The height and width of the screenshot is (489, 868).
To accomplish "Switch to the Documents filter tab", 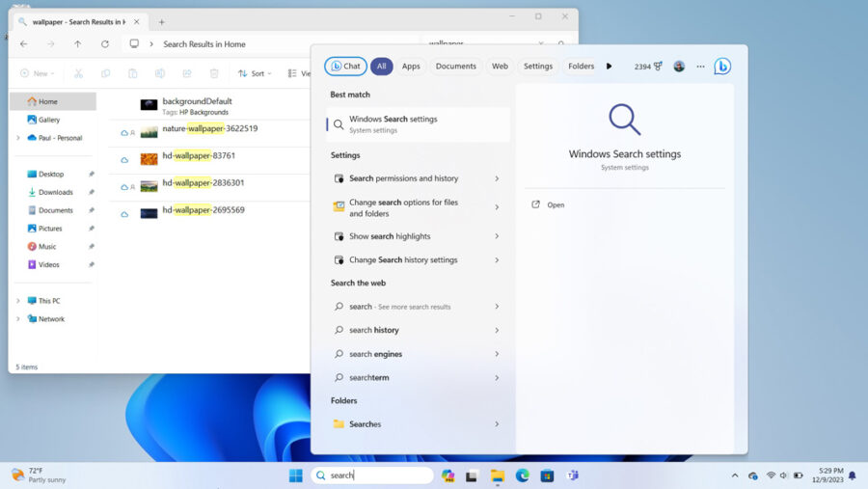I will [455, 66].
